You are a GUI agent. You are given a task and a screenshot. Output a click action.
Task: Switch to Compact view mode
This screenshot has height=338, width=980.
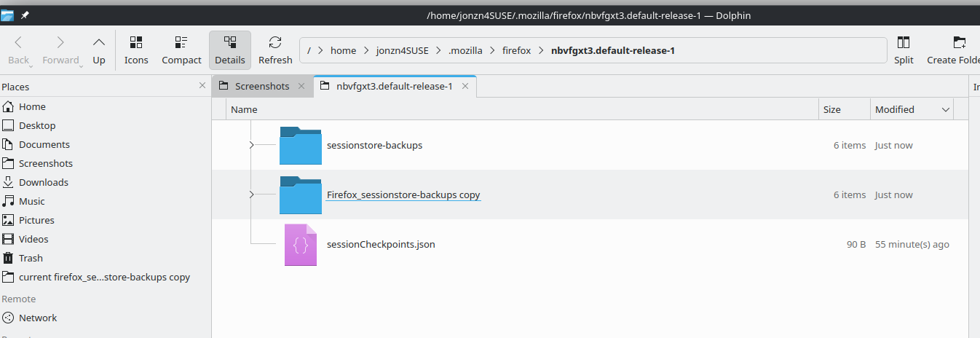pyautogui.click(x=181, y=50)
